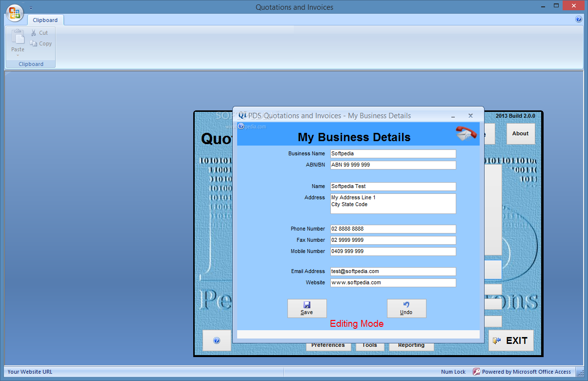Screen dimensions: 588x381
Task: Click the My Business Details heading
Action: pyautogui.click(x=354, y=137)
